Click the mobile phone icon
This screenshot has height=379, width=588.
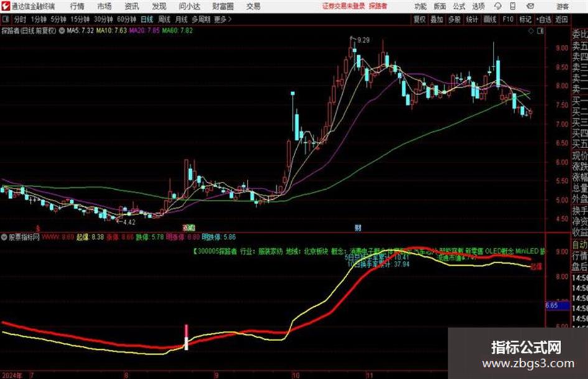(513, 6)
